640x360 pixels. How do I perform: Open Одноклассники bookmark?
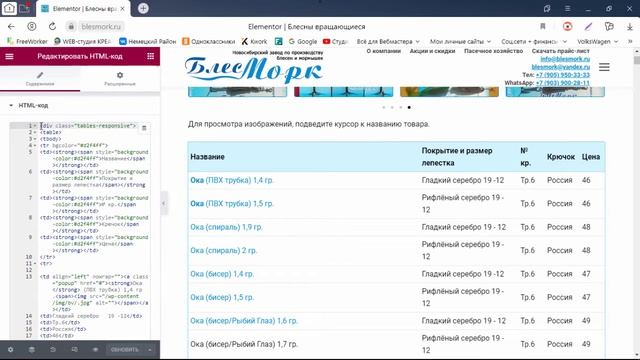[x=209, y=41]
